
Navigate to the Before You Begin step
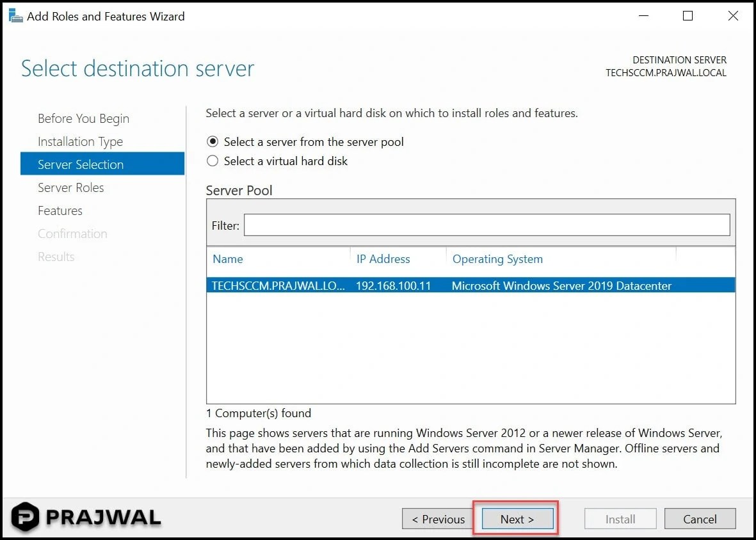click(x=83, y=118)
